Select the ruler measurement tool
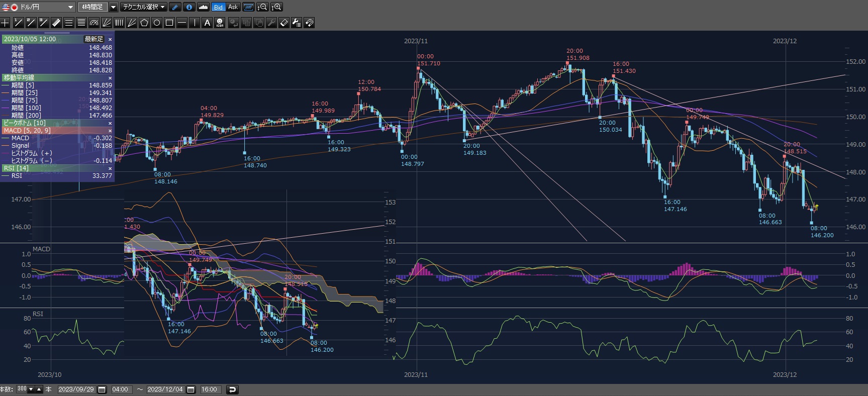 pyautogui.click(x=56, y=23)
